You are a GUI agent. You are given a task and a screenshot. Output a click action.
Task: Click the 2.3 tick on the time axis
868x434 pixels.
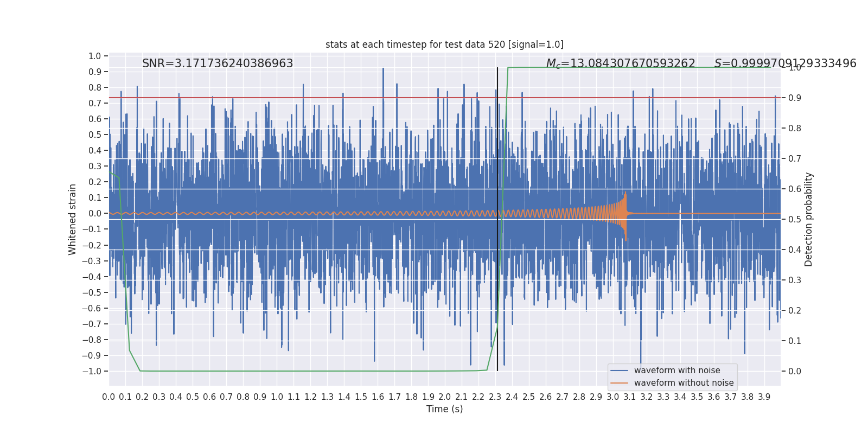click(x=495, y=397)
